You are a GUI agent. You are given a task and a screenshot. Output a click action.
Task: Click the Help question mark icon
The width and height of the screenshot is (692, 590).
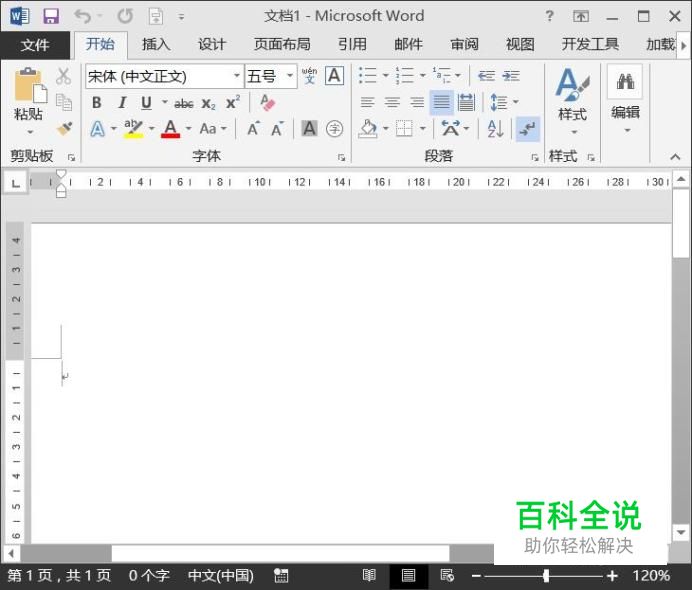[549, 16]
